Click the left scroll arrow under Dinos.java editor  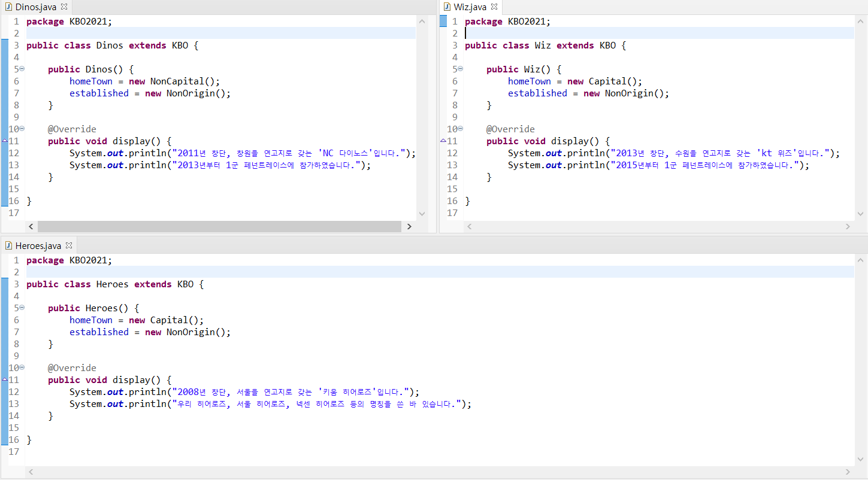tap(32, 226)
